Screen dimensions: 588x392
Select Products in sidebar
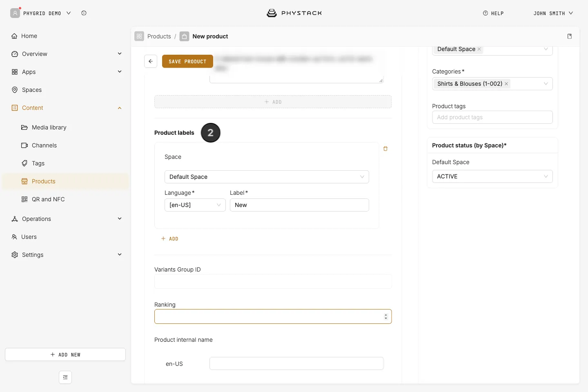[x=65, y=181]
